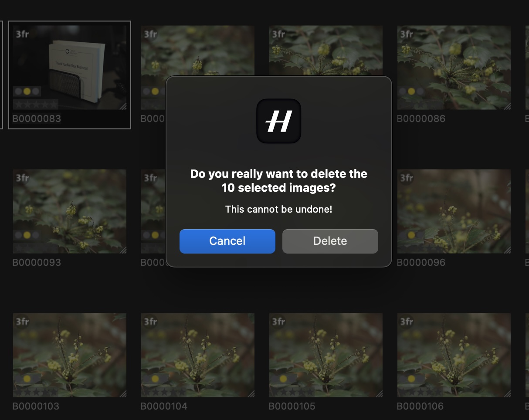529x420 pixels.
Task: Click the 3fr badge on B0000103
Action: point(22,322)
